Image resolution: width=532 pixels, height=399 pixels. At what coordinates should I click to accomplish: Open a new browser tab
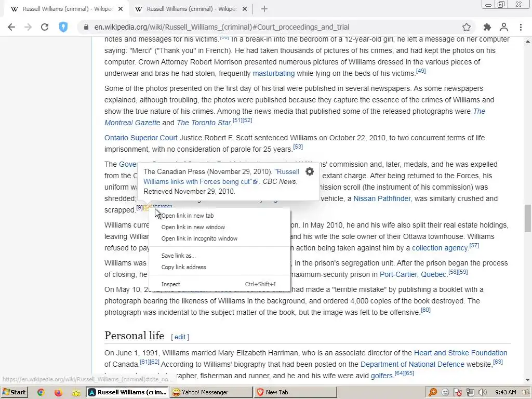coord(264,9)
